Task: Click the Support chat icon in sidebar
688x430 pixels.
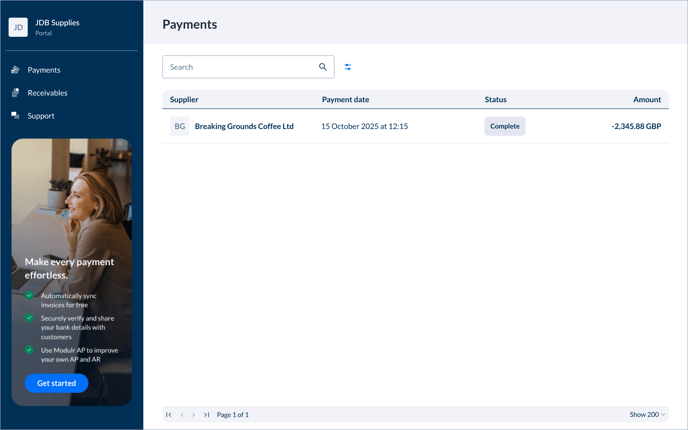Action: click(x=15, y=115)
